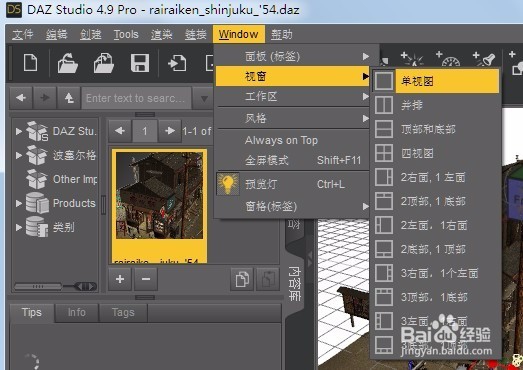
Task: Switch to the Tags tab
Action: (x=123, y=313)
